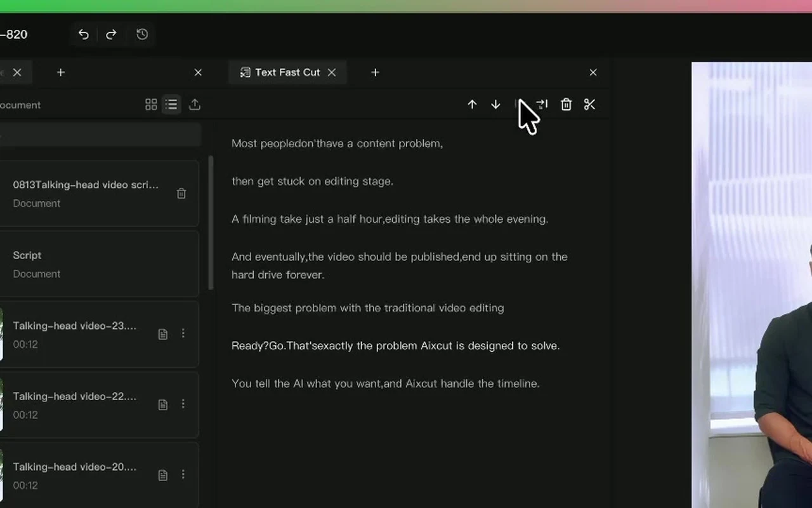
Task: Open transcript icon for Talking-head video-23
Action: pyautogui.click(x=163, y=334)
